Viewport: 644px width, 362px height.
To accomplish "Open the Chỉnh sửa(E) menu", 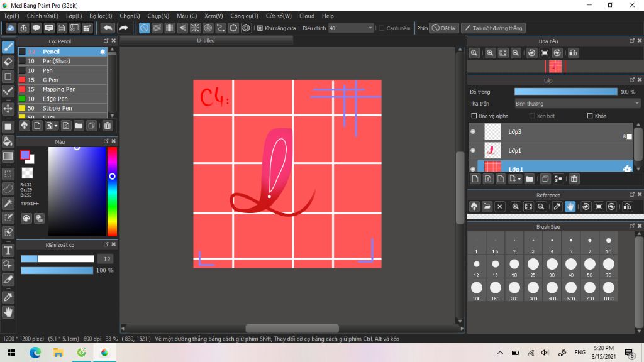I will coord(42,16).
